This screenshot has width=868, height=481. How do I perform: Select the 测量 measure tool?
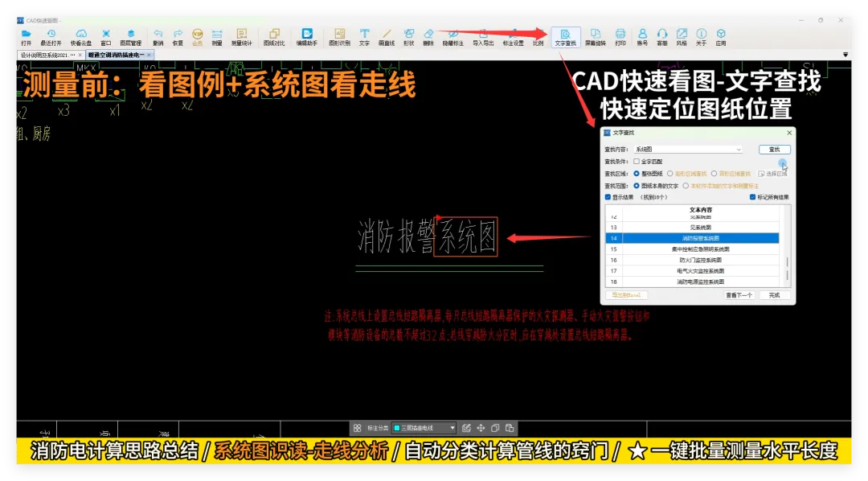tap(217, 37)
